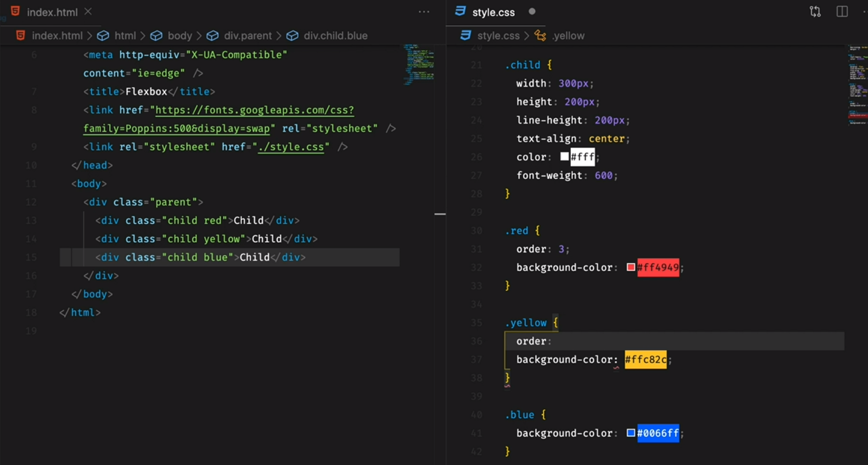868x465 pixels.
Task: Click the CSS3 file icon on style.css tab
Action: click(x=461, y=12)
